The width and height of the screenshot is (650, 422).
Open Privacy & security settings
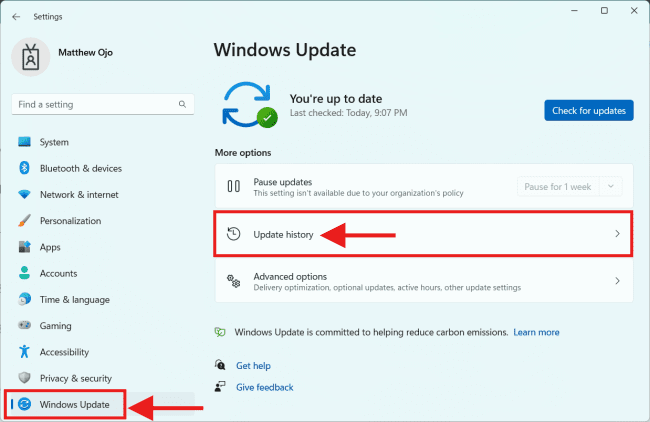(75, 378)
